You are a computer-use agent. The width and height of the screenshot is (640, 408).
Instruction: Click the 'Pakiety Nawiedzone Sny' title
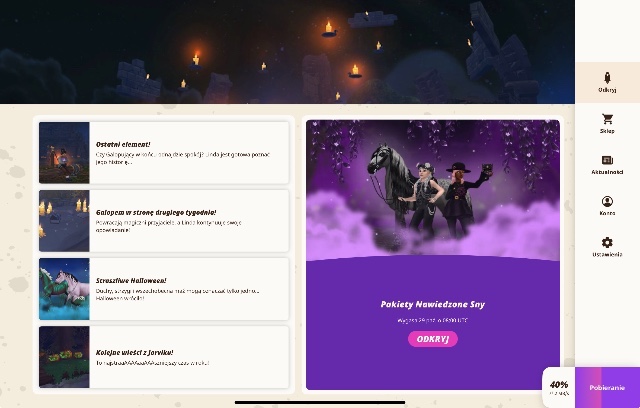click(x=433, y=304)
